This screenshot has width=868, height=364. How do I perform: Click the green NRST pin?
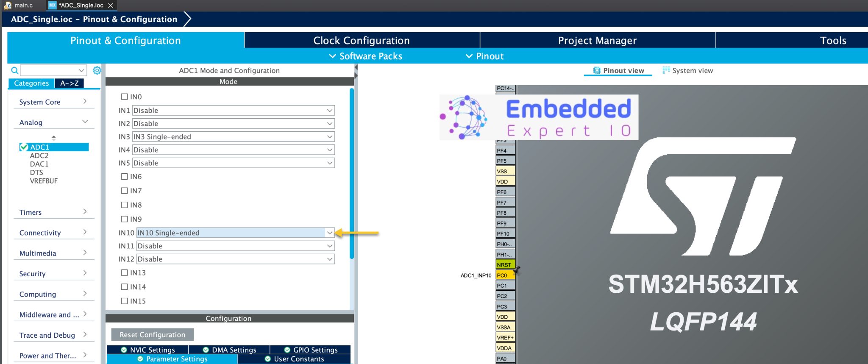[x=505, y=265]
